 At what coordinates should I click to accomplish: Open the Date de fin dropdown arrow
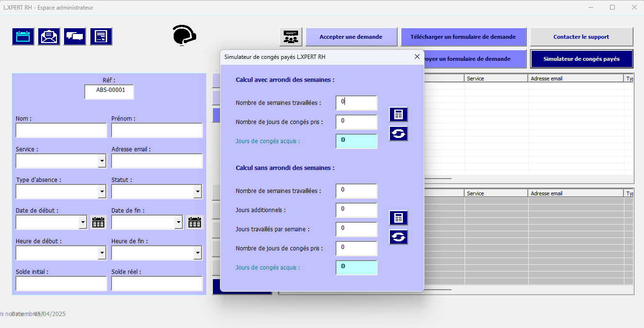[178, 222]
